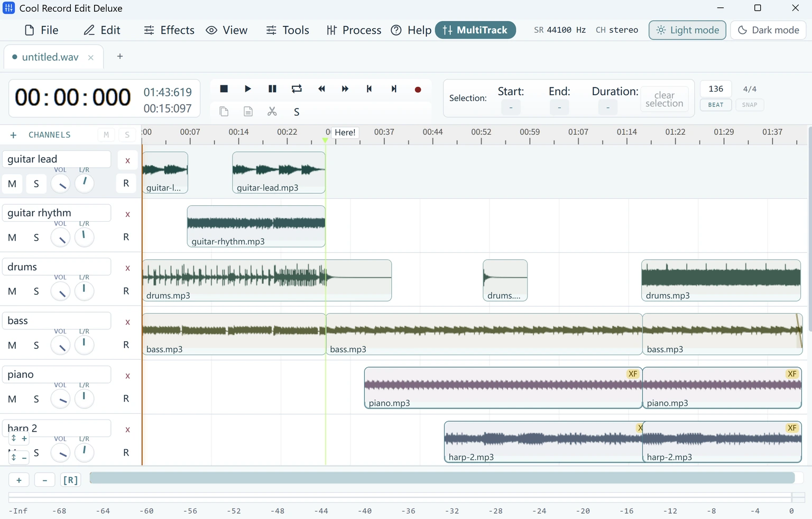Mute the bass track
The width and height of the screenshot is (812, 519).
click(x=12, y=345)
